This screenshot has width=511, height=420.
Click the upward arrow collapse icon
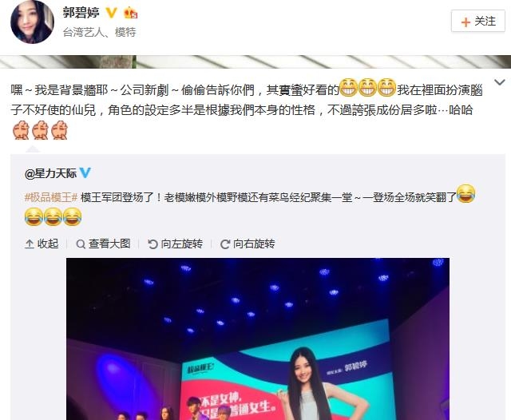pyautogui.click(x=30, y=244)
